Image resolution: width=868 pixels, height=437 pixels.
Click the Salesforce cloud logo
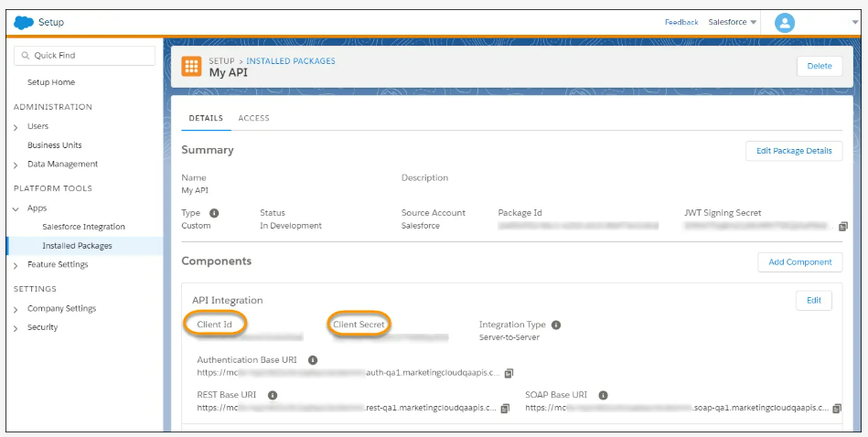coord(24,23)
